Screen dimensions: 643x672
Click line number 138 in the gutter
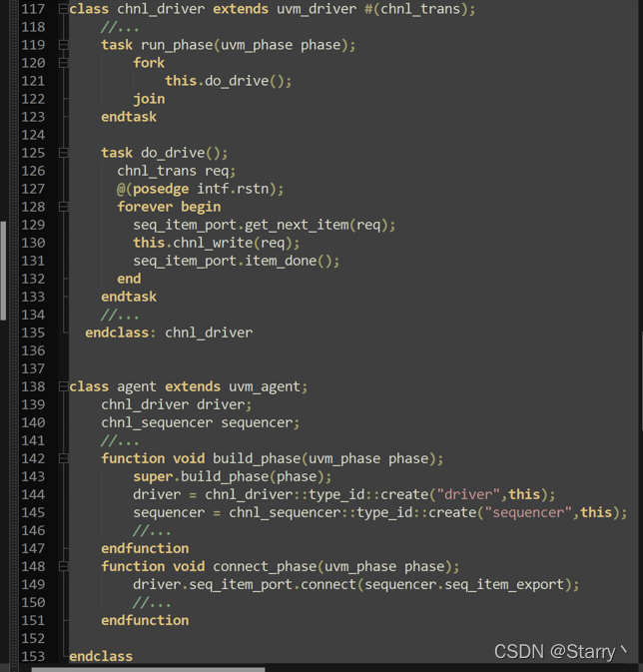[33, 387]
